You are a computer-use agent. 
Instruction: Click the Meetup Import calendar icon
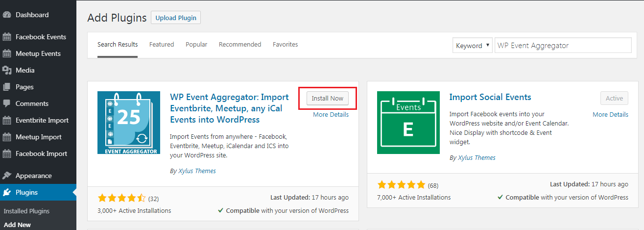pos(7,137)
